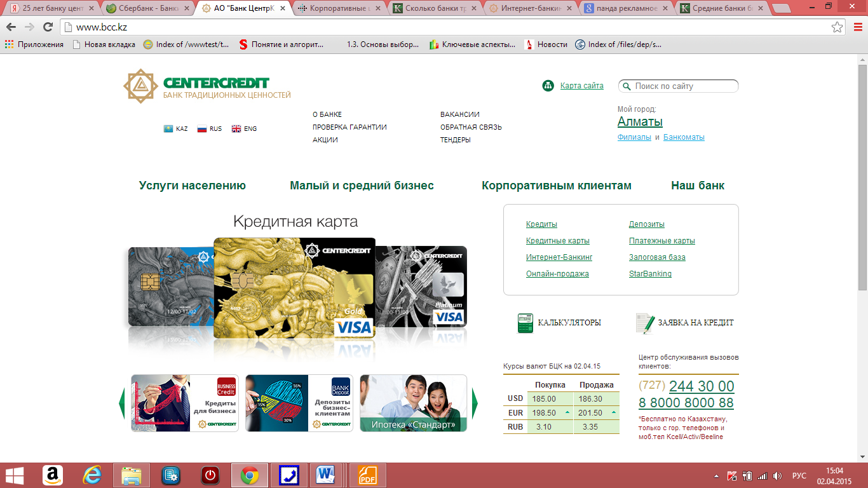
Task: Open the 'Новая вкладка' bookmark
Action: (x=104, y=44)
